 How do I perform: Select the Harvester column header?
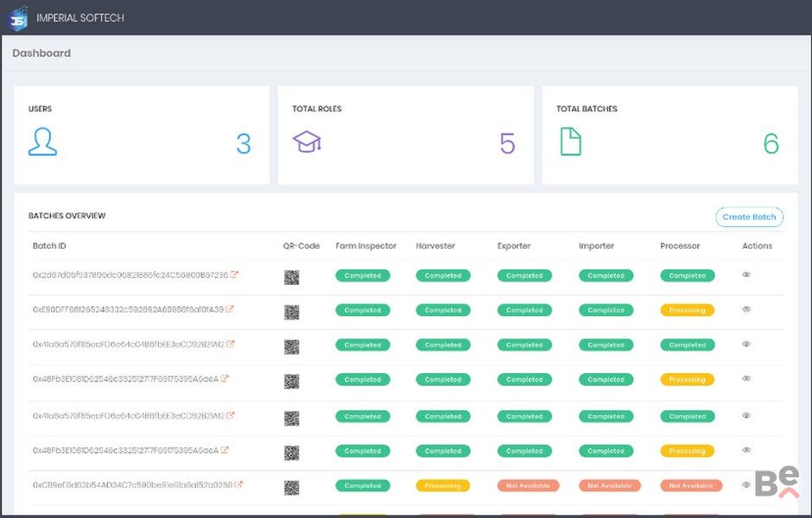pos(435,246)
